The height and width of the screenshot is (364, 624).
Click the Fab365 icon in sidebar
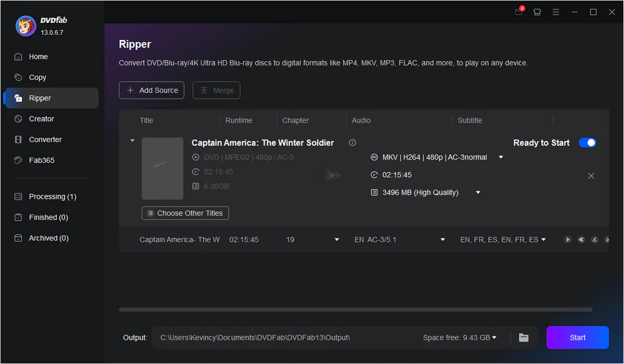click(x=18, y=160)
